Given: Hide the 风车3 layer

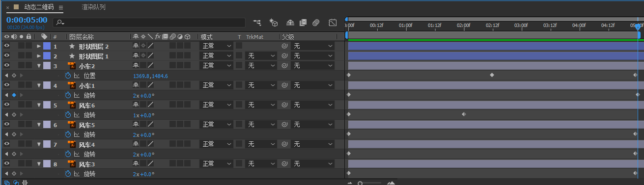Looking at the screenshot, I should (x=7, y=164).
